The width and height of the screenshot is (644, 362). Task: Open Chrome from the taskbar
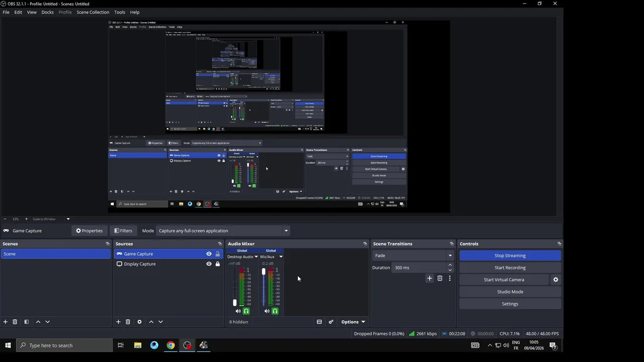171,345
